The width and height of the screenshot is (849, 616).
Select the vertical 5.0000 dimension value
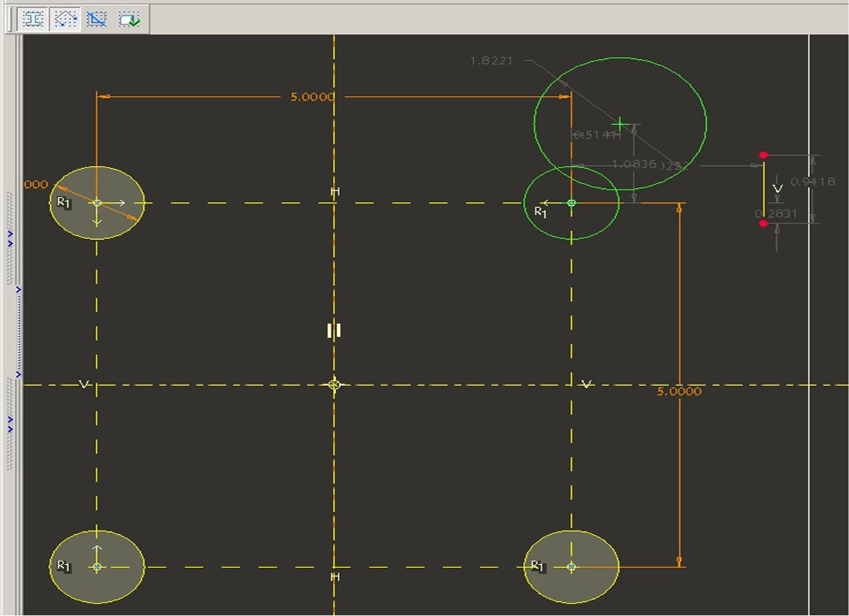tap(679, 391)
